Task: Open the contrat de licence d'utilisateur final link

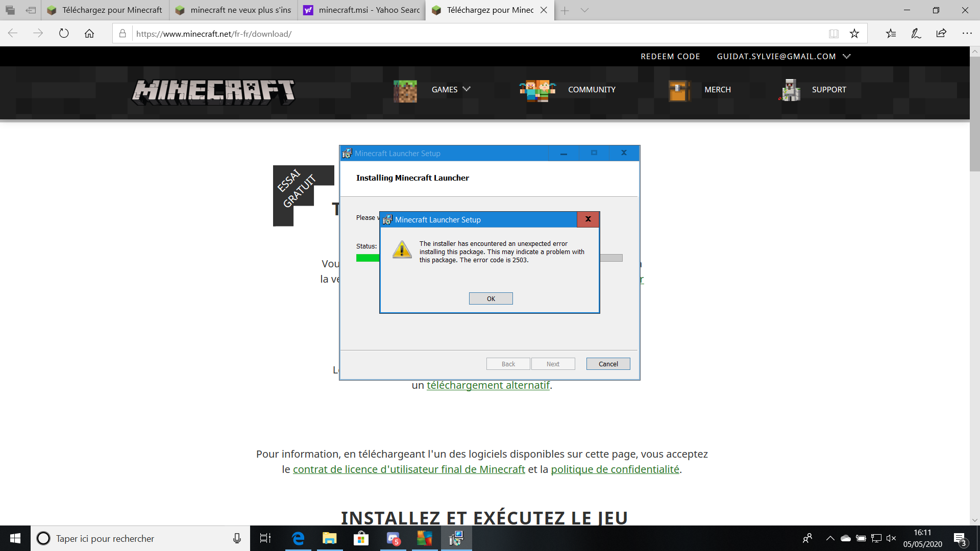Action: pyautogui.click(x=409, y=469)
